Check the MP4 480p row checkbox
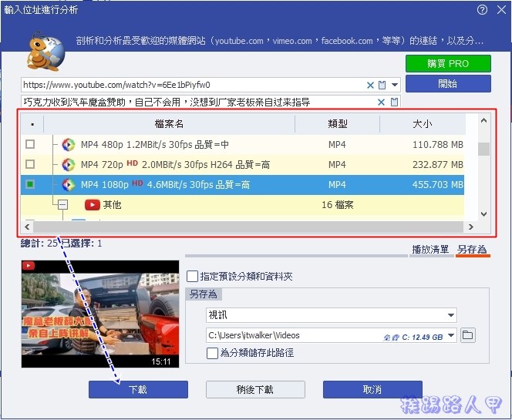This screenshot has height=420, width=512. [30, 144]
